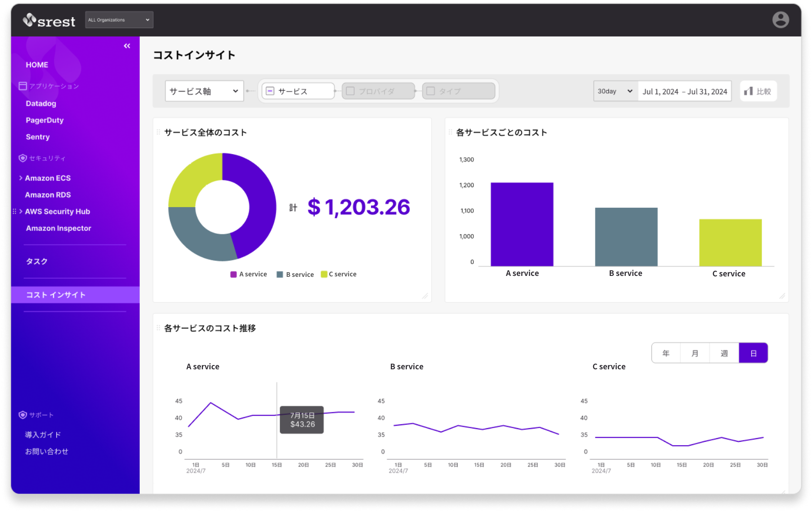Toggle the タイプ checkbox
The width and height of the screenshot is (812, 512).
pos(431,91)
